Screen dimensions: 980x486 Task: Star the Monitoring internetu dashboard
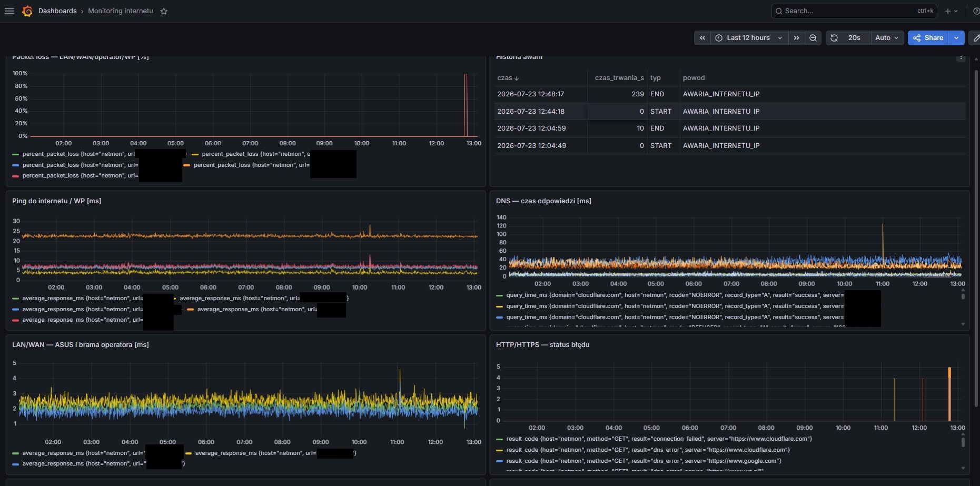[x=164, y=11]
